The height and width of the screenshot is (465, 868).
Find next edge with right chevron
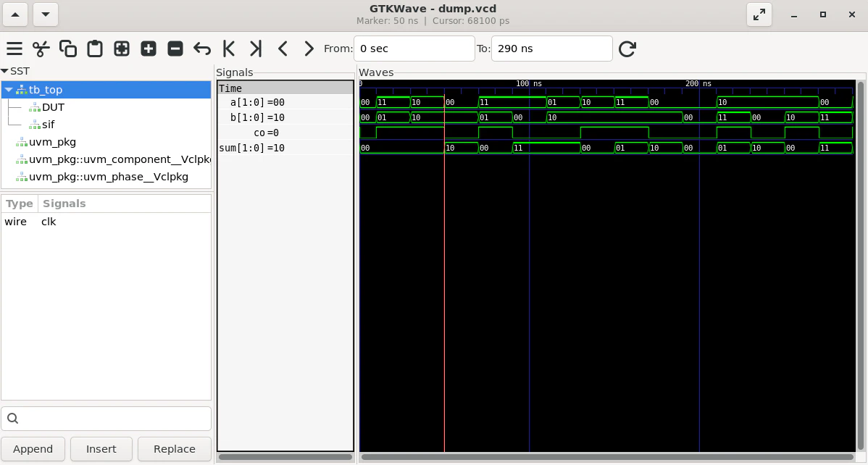309,49
